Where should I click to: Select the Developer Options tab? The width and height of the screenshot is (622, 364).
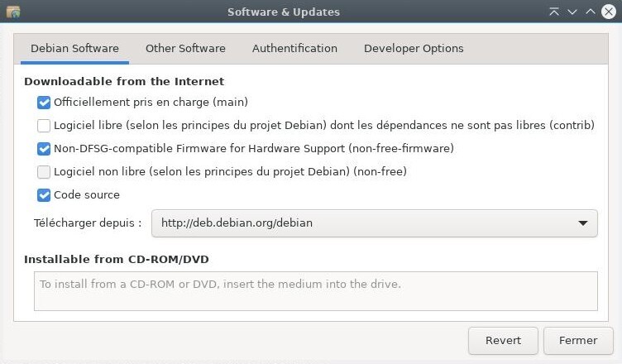414,49
